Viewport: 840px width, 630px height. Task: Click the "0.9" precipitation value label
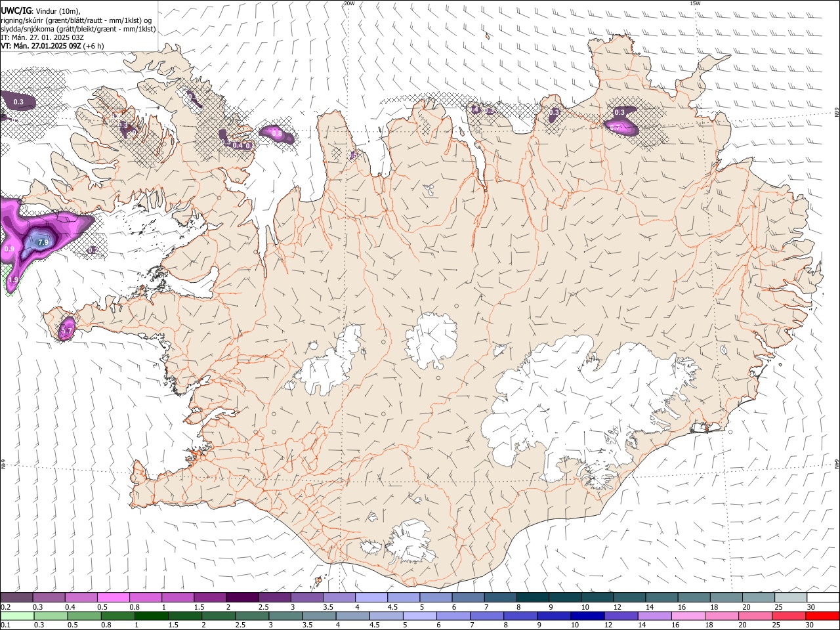9,249
